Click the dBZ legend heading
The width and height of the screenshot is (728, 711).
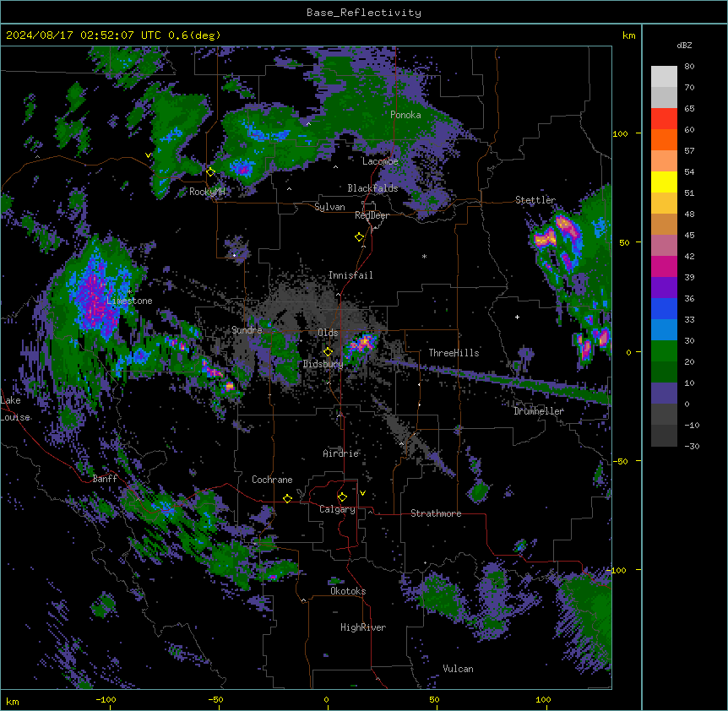(x=684, y=45)
